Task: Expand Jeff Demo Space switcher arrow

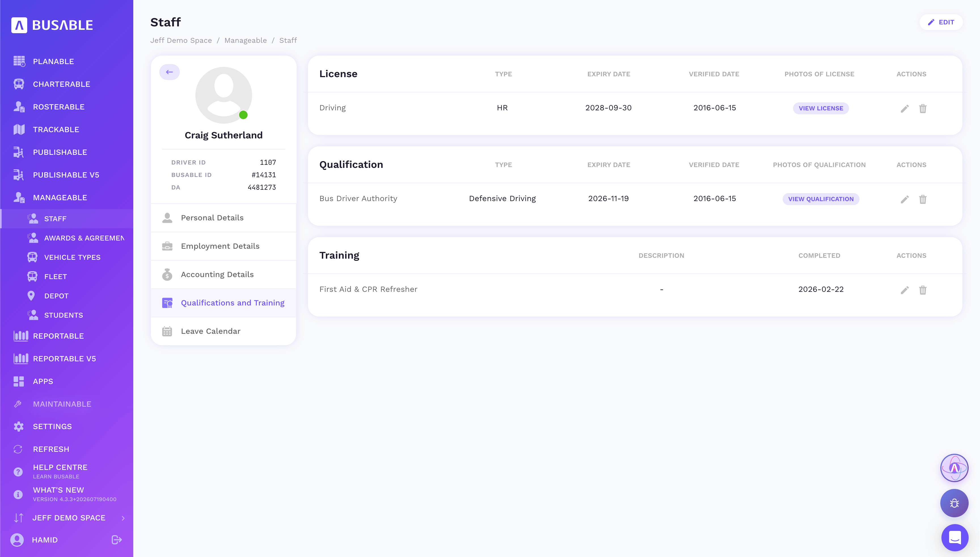Action: 123,518
